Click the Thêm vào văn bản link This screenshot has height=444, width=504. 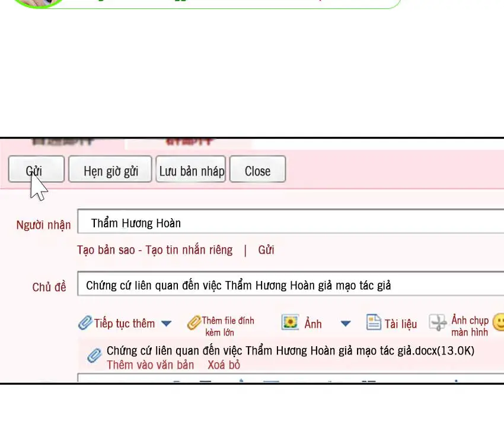point(150,365)
